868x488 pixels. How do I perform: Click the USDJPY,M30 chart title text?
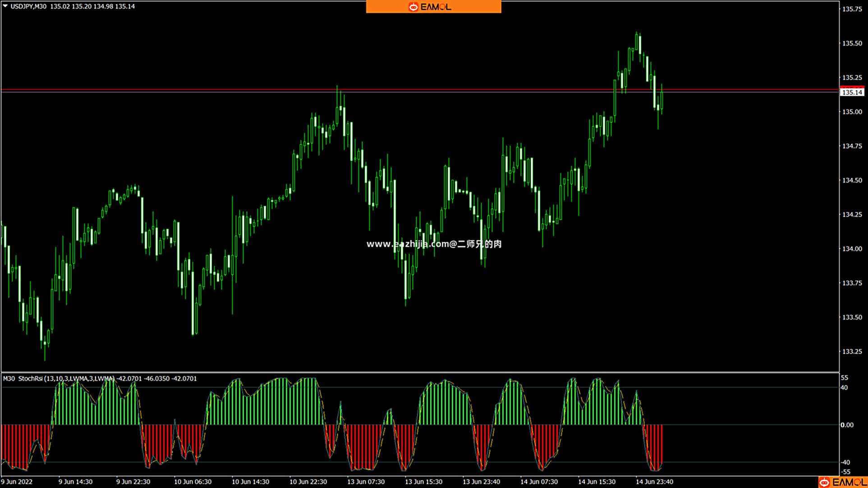[x=28, y=6]
